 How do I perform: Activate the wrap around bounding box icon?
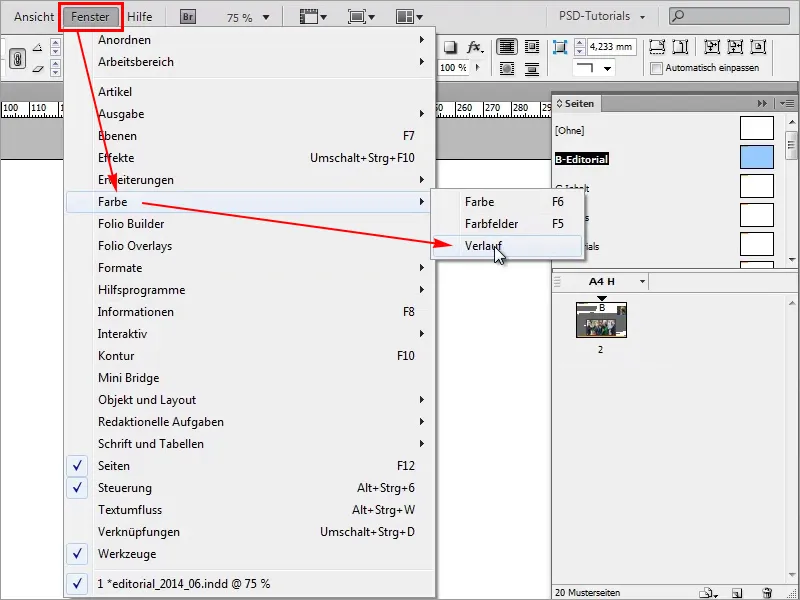pyautogui.click(x=534, y=48)
